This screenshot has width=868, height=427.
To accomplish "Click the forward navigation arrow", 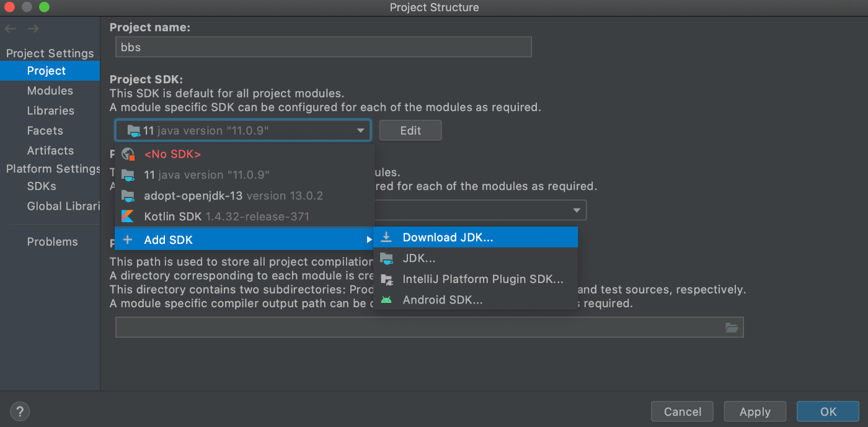I will 33,29.
